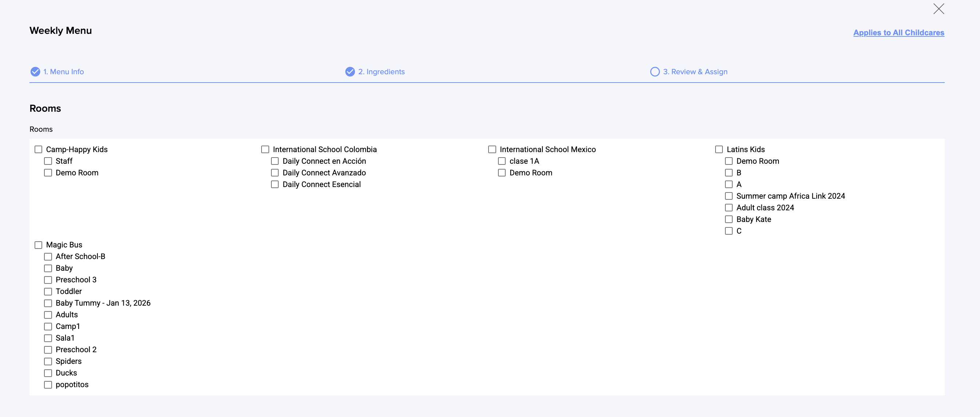The height and width of the screenshot is (417, 980).
Task: Tick the International School Mexico checkbox
Action: pyautogui.click(x=492, y=150)
